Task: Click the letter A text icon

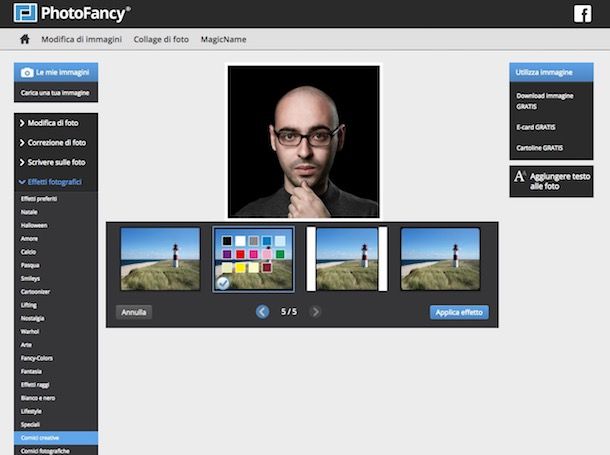Action: coord(520,177)
